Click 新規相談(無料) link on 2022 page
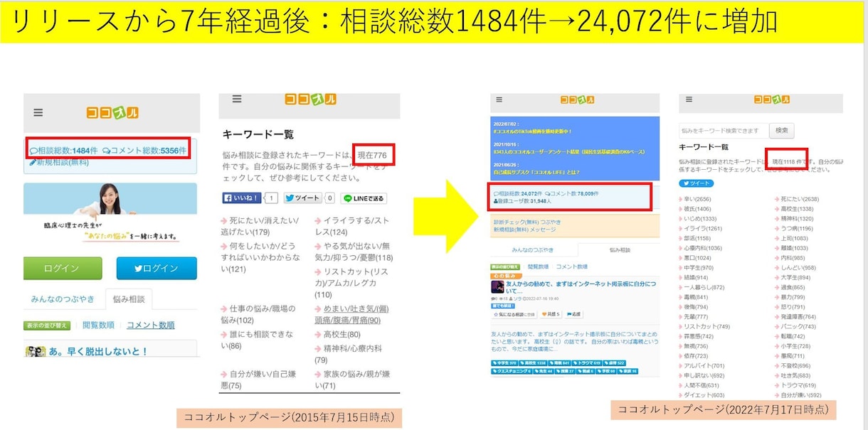Viewport: 868px width, 430px height. [x=512, y=230]
